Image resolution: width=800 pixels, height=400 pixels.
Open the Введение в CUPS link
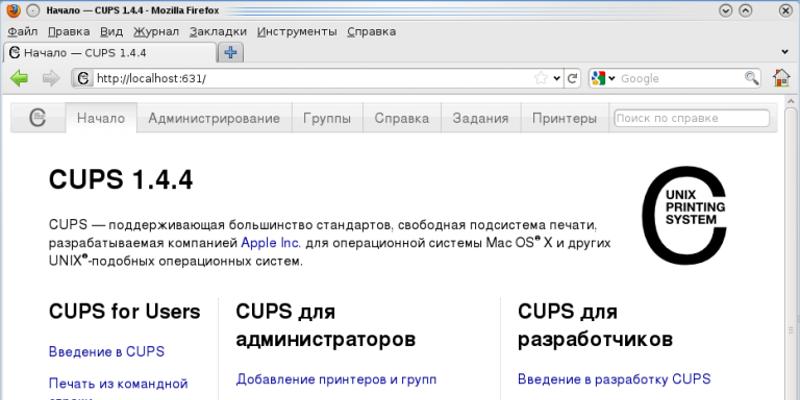(107, 352)
